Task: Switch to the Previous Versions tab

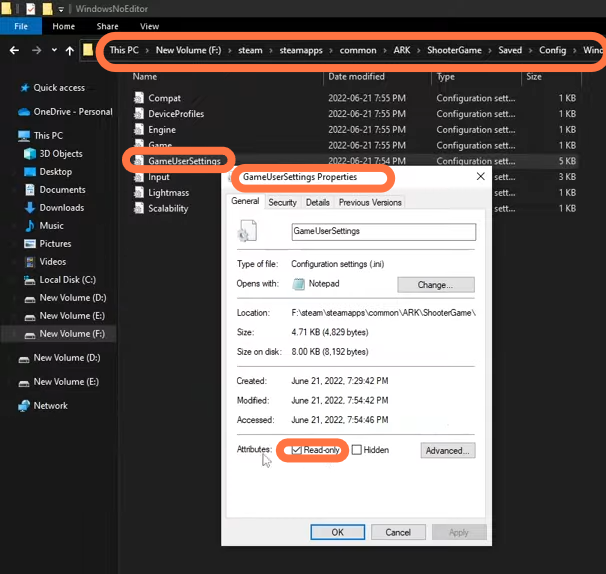Action: [x=370, y=202]
